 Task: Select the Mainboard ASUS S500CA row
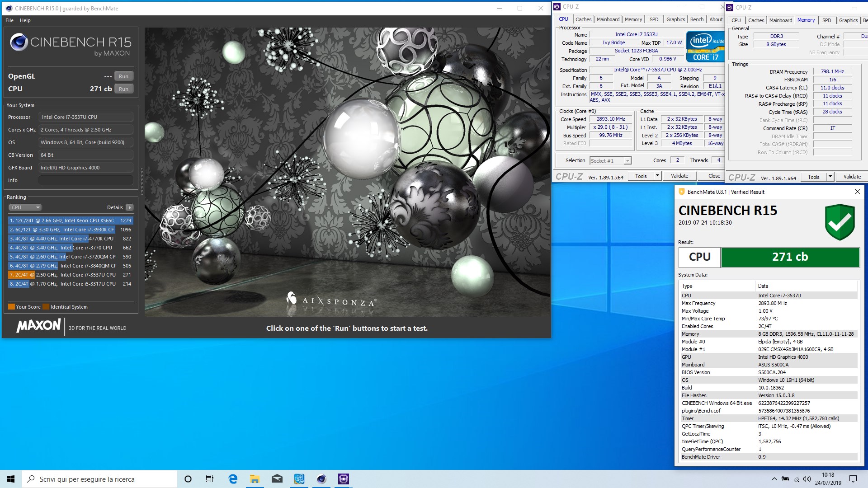tap(769, 365)
